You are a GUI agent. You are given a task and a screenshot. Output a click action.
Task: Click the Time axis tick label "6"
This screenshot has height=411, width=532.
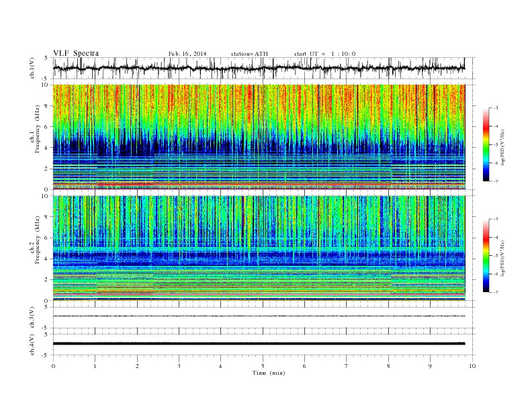point(305,366)
